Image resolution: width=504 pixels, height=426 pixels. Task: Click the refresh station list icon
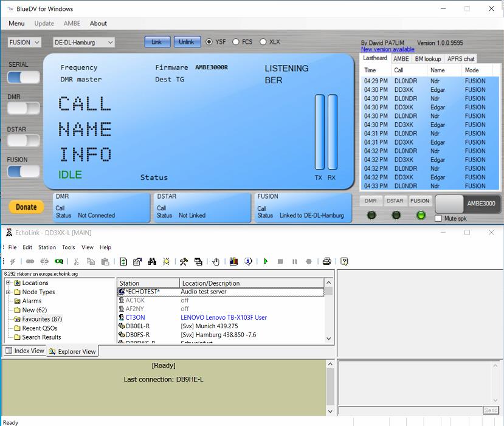pos(123,261)
